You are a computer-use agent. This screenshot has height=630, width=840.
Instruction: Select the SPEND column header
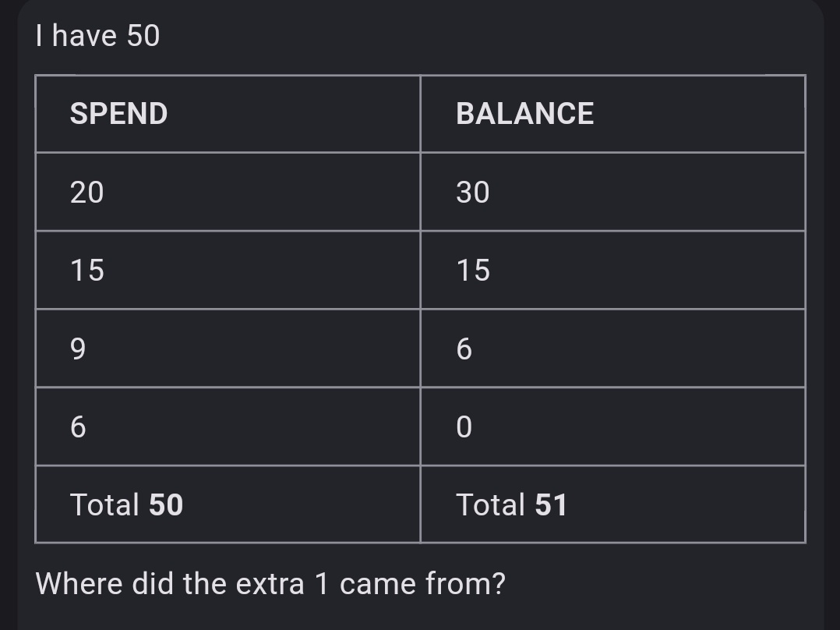tap(118, 114)
